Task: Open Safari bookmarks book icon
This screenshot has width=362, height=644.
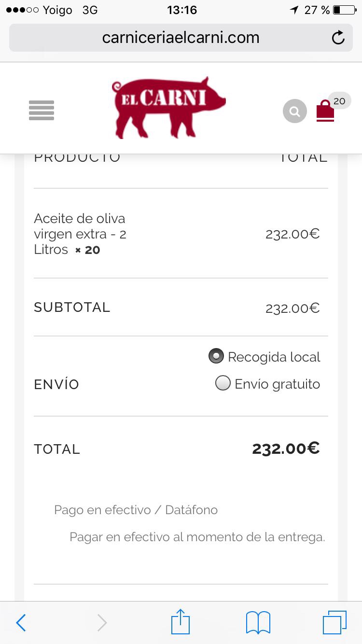Action: 258,622
